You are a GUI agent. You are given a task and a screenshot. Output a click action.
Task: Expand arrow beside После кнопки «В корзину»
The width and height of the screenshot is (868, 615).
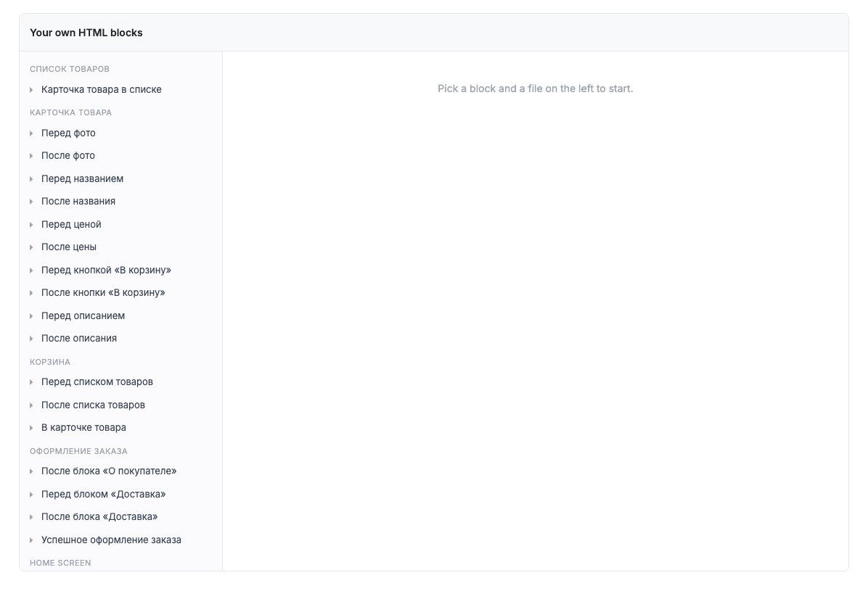coord(31,293)
